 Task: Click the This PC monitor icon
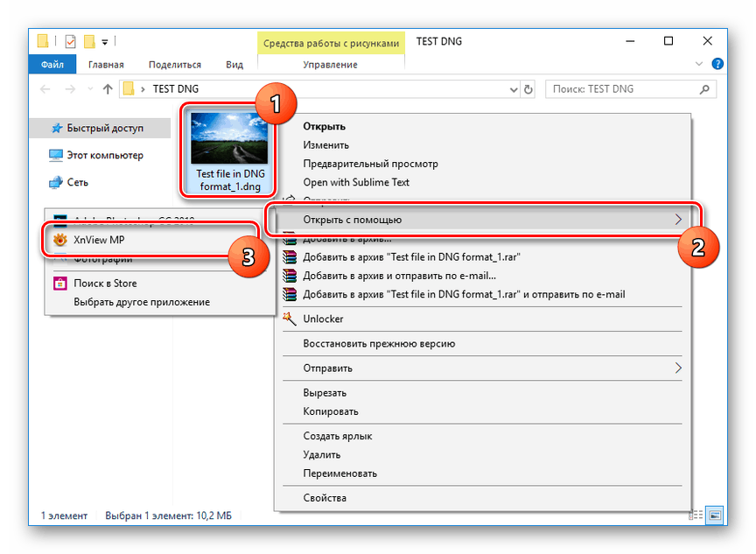[56, 155]
